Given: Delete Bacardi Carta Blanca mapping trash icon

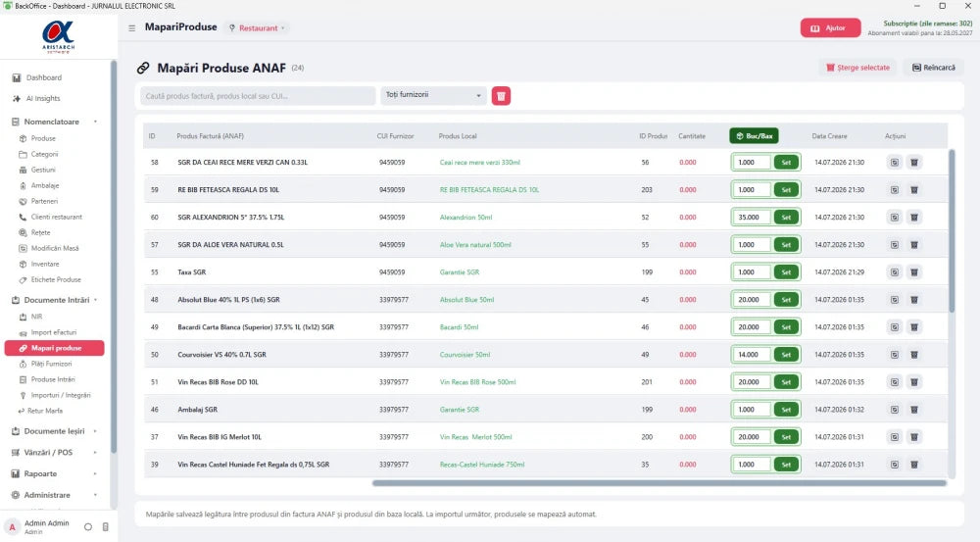Looking at the screenshot, I should pyautogui.click(x=913, y=327).
